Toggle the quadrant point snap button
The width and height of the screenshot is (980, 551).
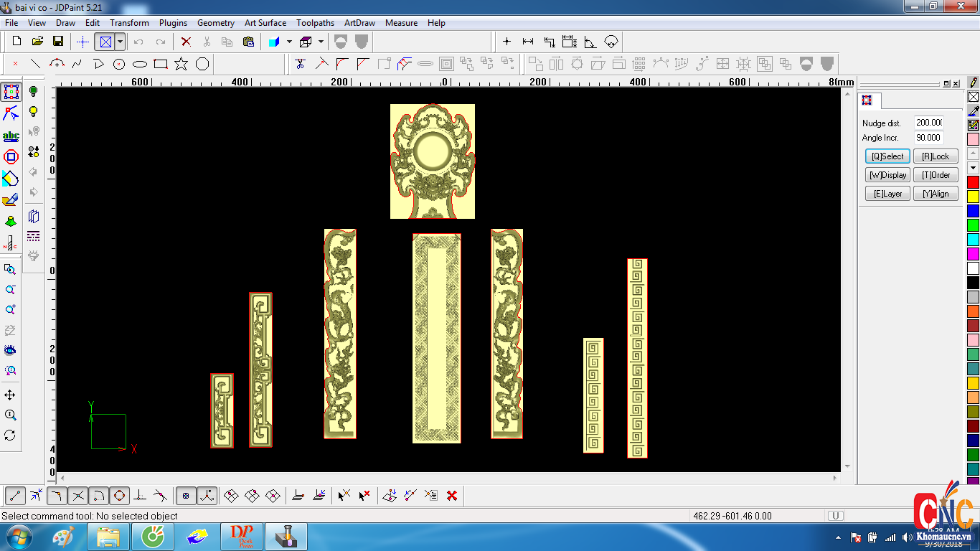pos(119,496)
